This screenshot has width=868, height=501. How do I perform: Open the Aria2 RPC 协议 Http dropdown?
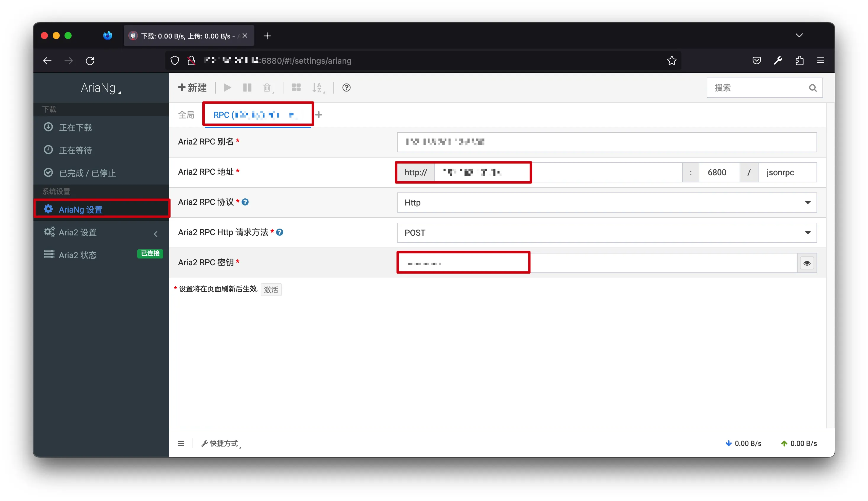(606, 203)
